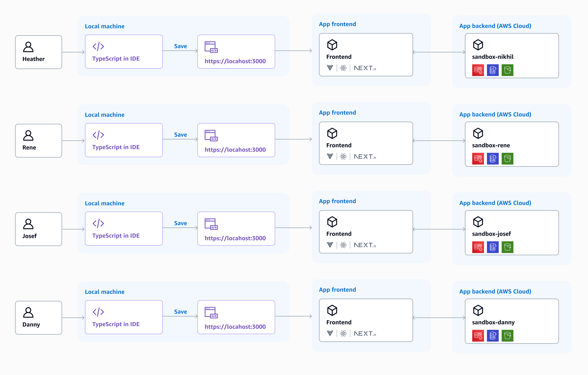
Task: Select the blue DynamoDB icon in sandbox-rene
Action: [x=493, y=159]
